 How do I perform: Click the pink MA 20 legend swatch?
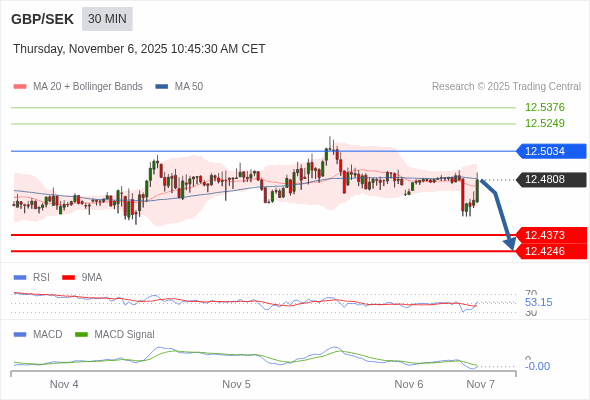(x=20, y=87)
